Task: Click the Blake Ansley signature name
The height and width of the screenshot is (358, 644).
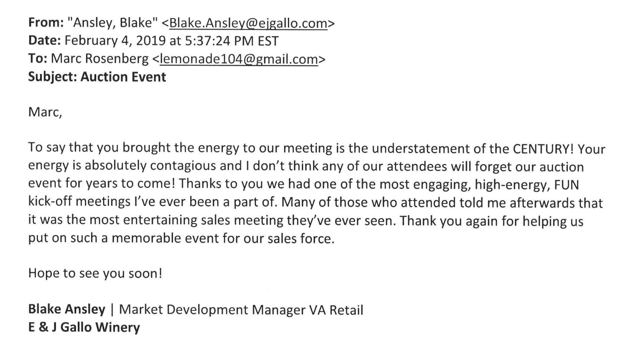Action: coord(67,309)
